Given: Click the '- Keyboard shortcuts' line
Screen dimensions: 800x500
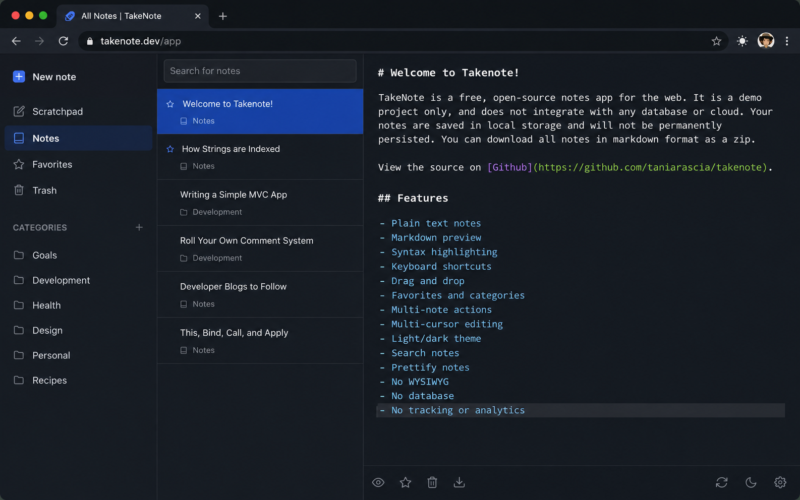Looking at the screenshot, I should point(435,266).
